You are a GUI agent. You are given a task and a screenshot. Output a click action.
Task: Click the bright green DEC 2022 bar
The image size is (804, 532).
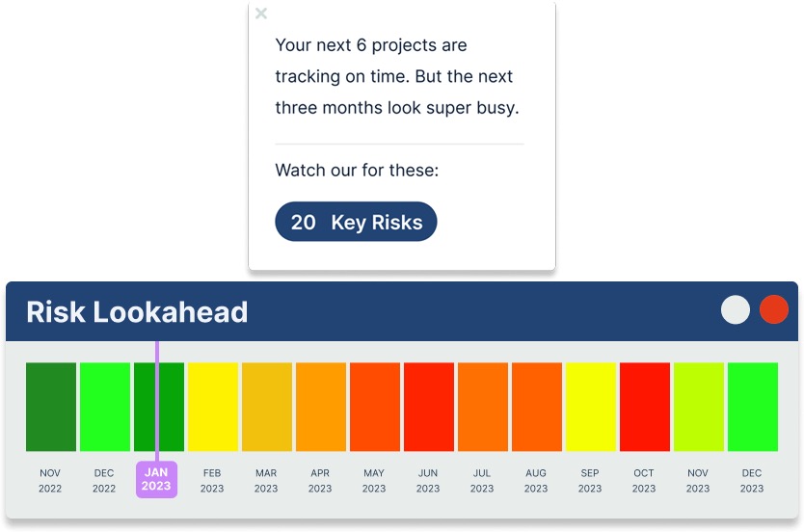(105, 407)
